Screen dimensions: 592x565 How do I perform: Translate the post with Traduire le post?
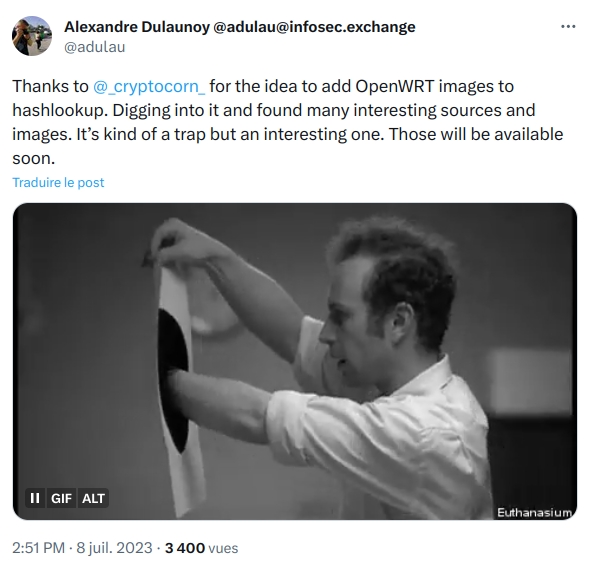pos(58,182)
